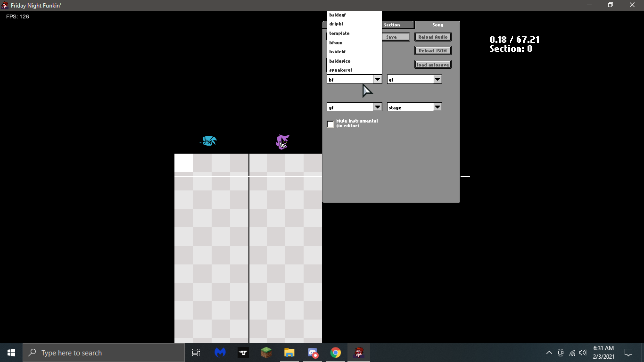Click the CurseForge anvil icon in the taskbar
Viewport: 644px width, 362px height.
[243, 353]
